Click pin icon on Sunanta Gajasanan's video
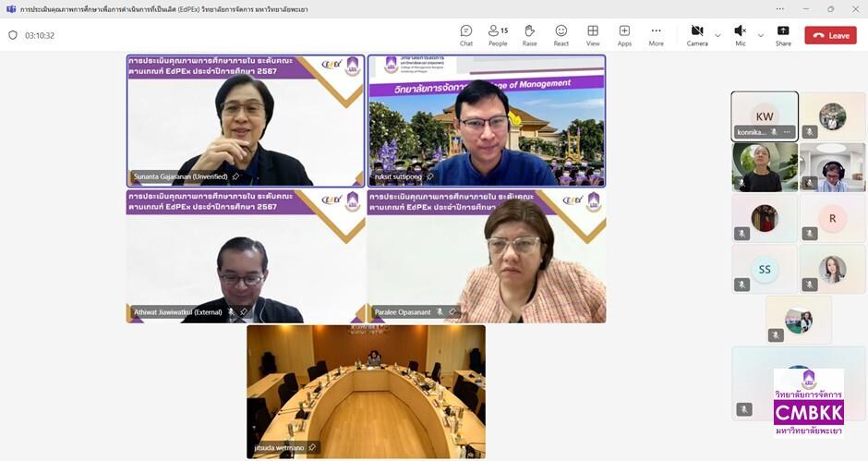868x461 pixels. coord(236,176)
